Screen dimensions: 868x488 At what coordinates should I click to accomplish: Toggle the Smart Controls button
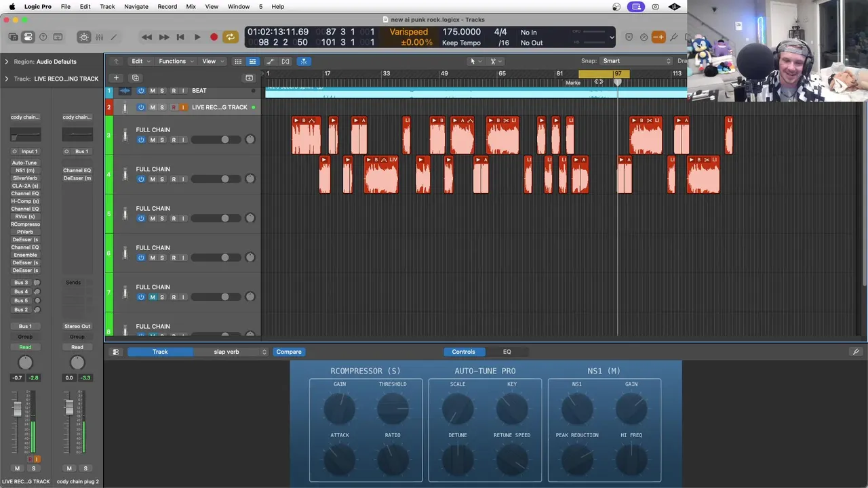(x=84, y=37)
